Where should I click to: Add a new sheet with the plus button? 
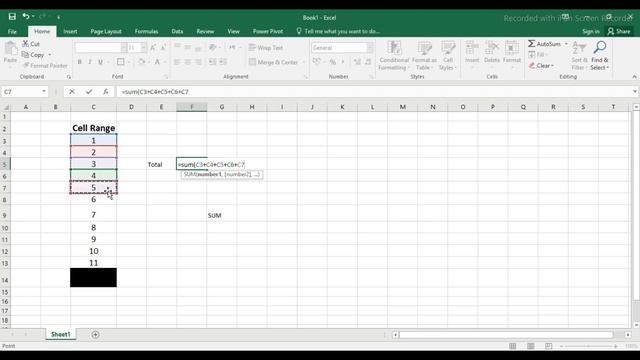(95, 335)
